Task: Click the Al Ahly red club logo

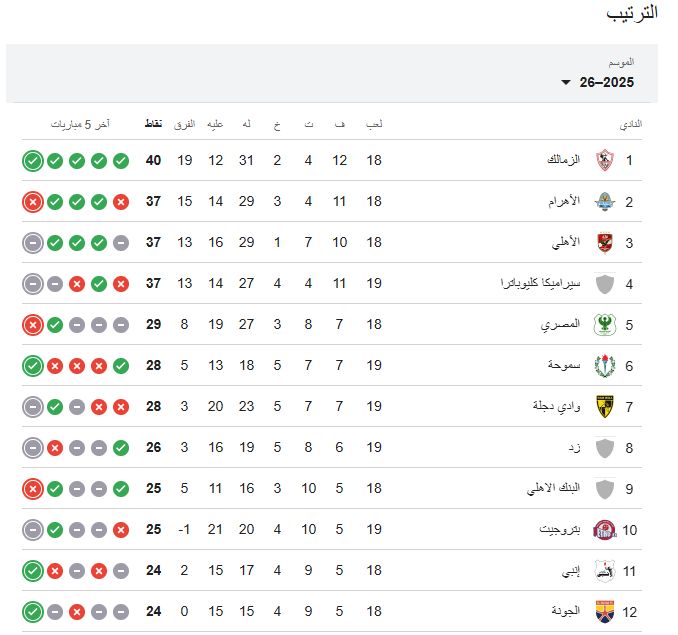Action: [x=604, y=242]
